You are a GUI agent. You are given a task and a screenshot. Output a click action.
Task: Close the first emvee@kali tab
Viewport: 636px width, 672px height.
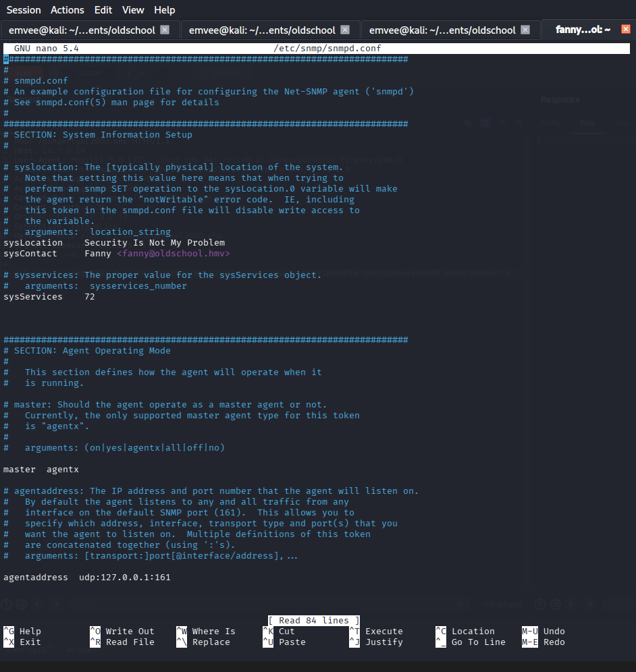click(x=165, y=30)
